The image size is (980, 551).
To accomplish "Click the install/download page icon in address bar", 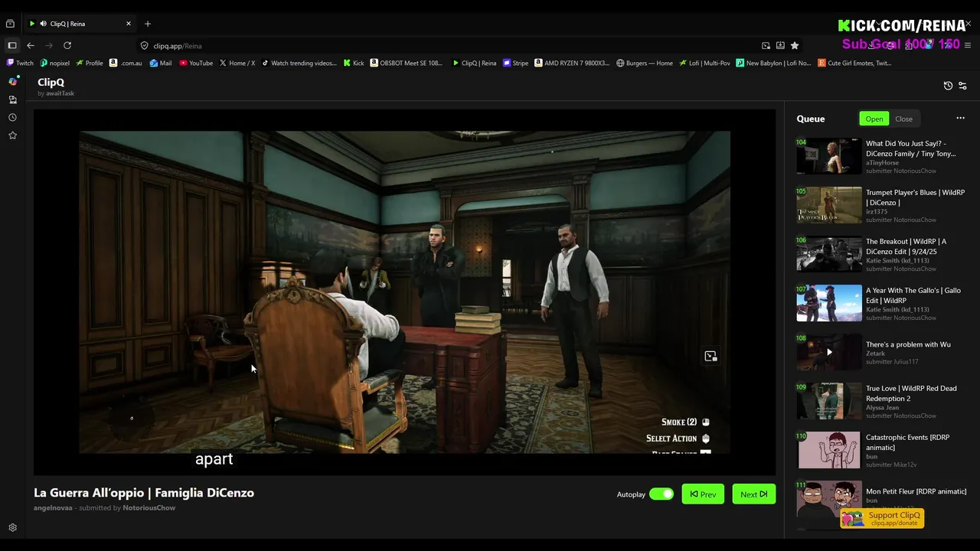I will (780, 46).
